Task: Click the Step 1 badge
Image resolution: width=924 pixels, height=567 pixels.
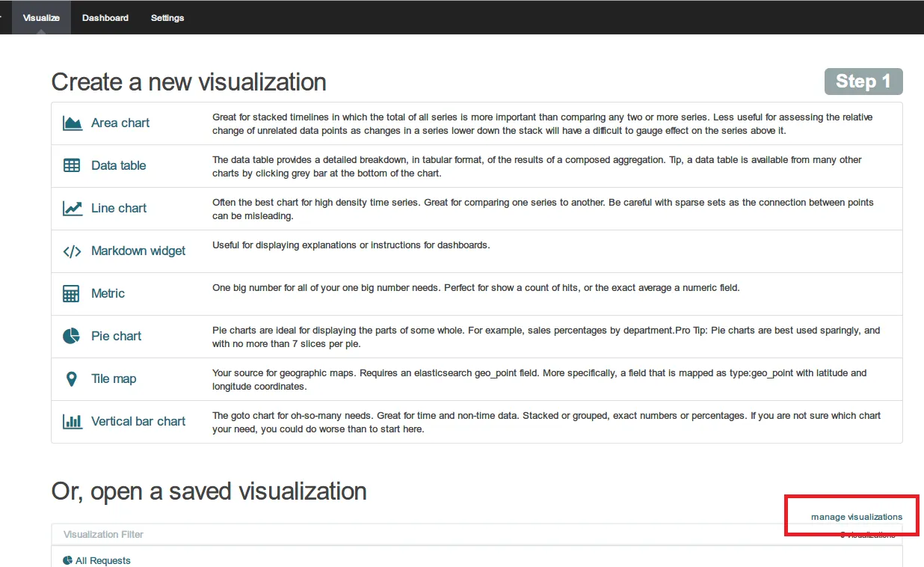Action: pyautogui.click(x=863, y=82)
